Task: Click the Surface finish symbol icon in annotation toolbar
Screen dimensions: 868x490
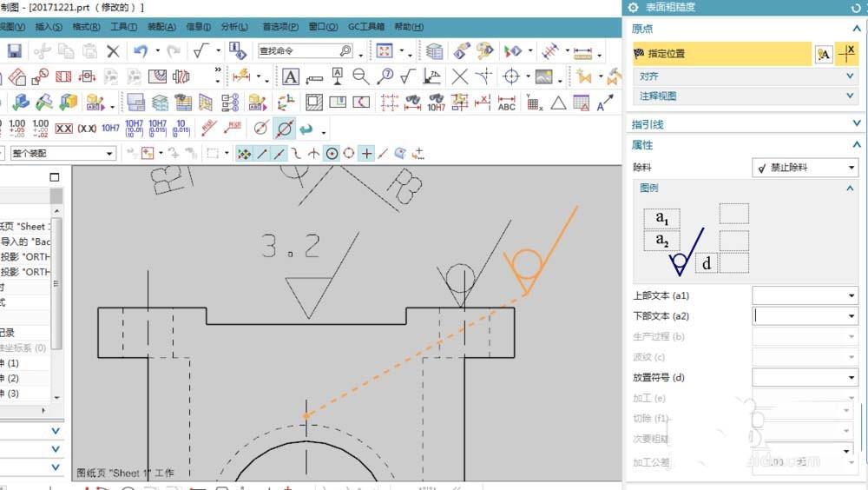Action: (408, 76)
